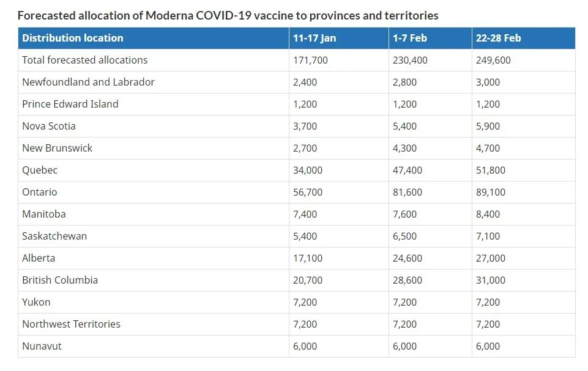Click the Nova Scotia 5,900 cell
Image resolution: width=588 pixels, height=371 pixels.
click(x=488, y=126)
